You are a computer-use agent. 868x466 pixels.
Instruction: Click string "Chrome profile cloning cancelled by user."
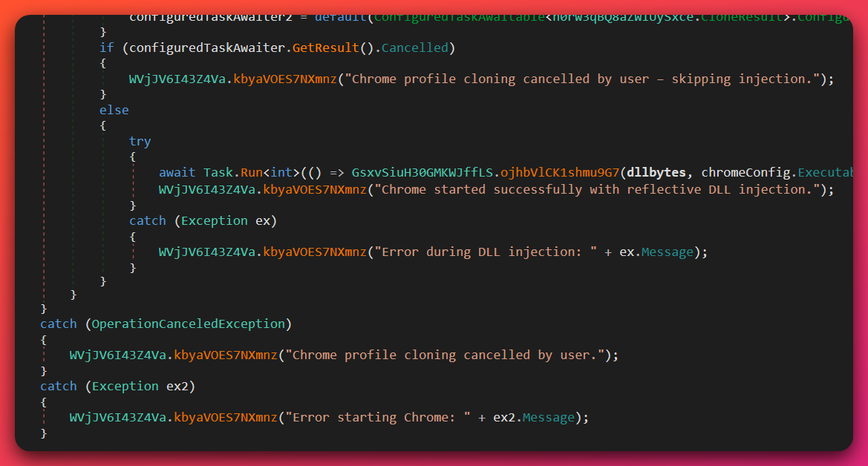(x=445, y=355)
